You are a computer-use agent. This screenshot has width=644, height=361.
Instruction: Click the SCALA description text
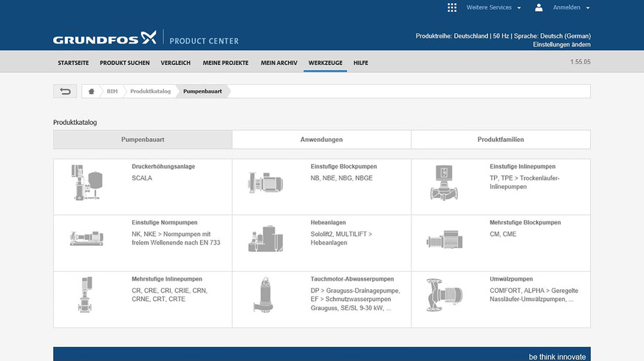[x=142, y=178]
